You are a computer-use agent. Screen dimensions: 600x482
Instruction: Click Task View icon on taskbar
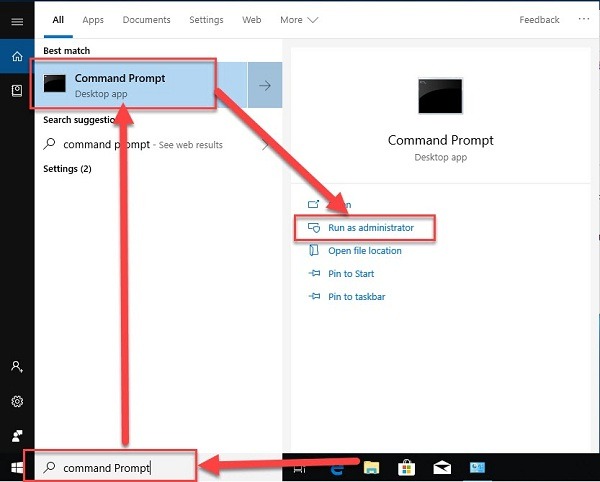point(299,468)
